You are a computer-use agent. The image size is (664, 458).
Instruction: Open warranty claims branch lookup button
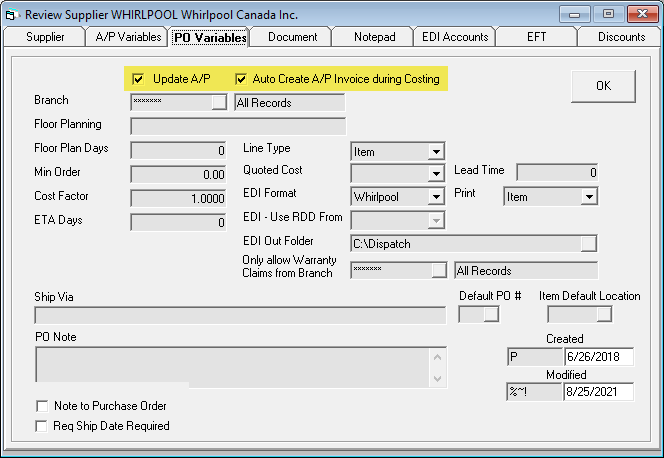(439, 270)
